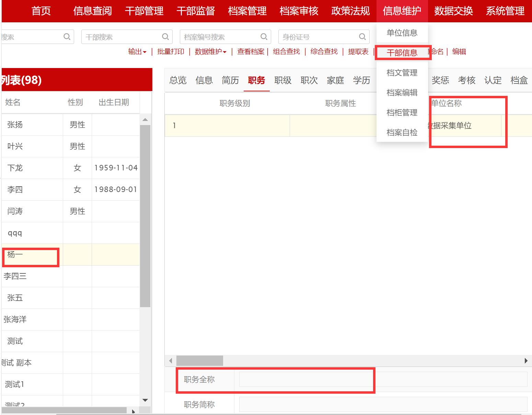The height and width of the screenshot is (415, 532).
Task: Click the search icon in 身份证号 field
Action: tap(362, 37)
